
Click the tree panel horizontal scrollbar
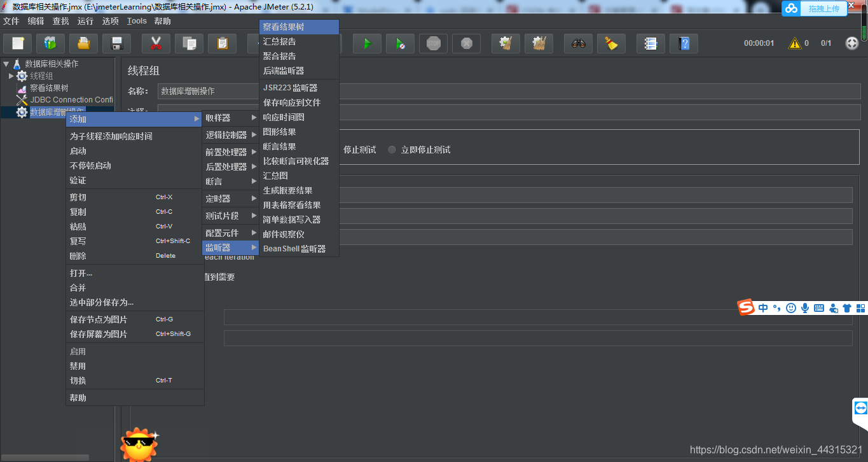45,457
